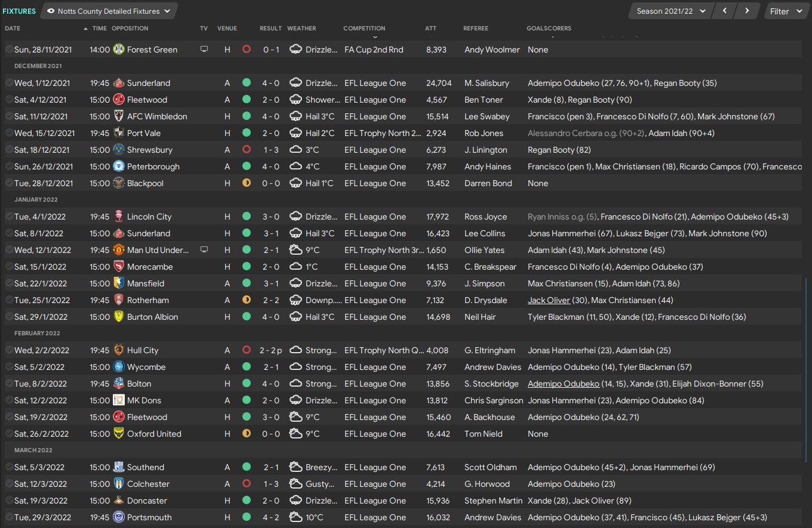Screen dimensions: 812x528
Task: Click attendance 24,704 on Sunderland row
Action: coord(439,83)
